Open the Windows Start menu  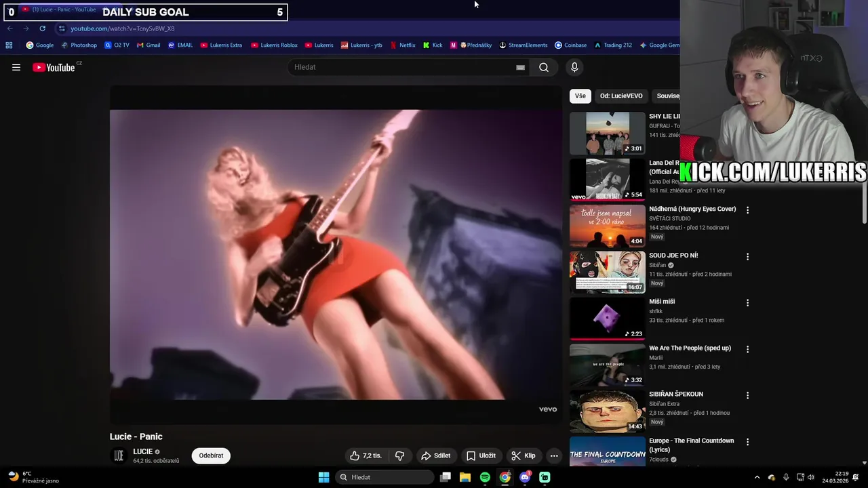click(323, 477)
